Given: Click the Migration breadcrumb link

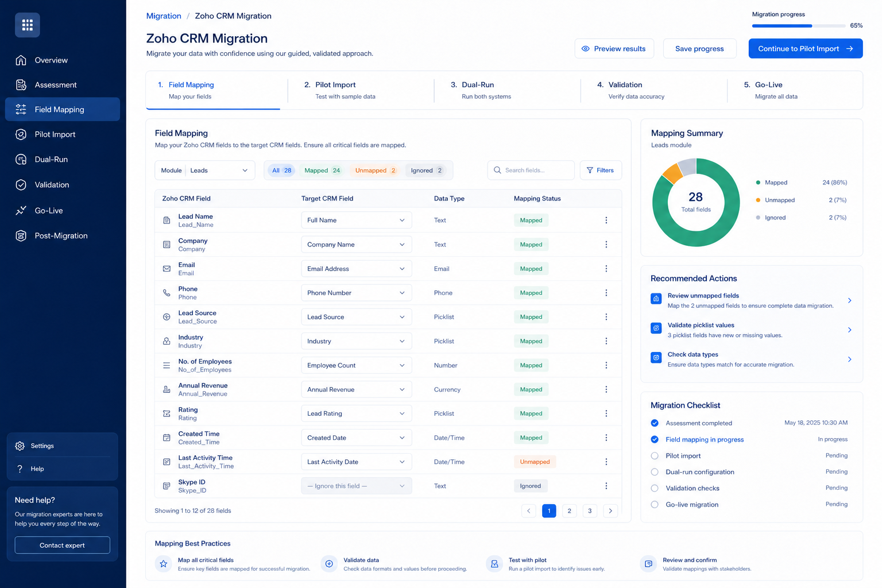Looking at the screenshot, I should pyautogui.click(x=164, y=16).
